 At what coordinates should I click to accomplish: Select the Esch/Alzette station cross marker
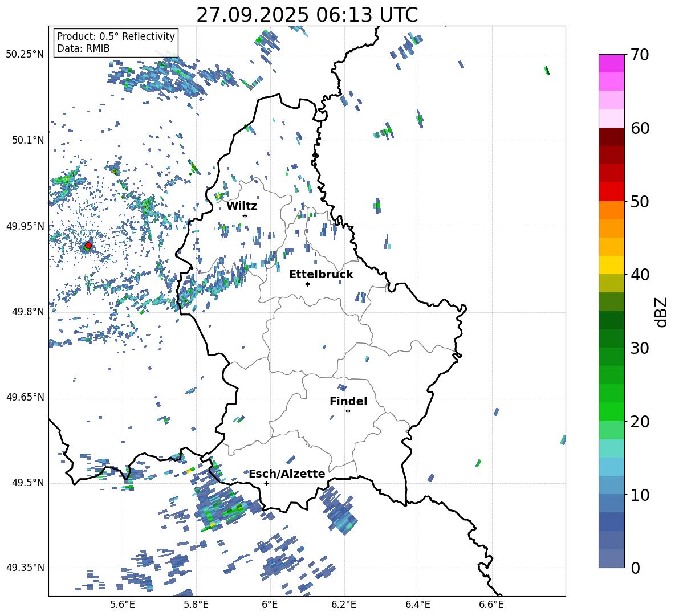point(266,483)
